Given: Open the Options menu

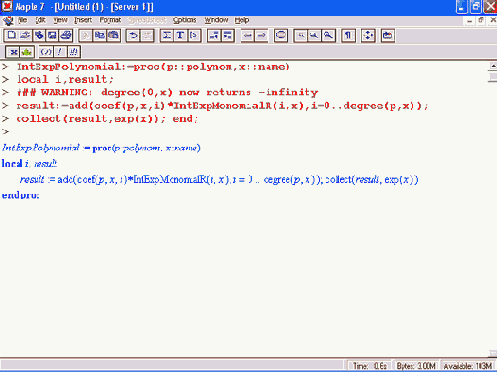Looking at the screenshot, I should pos(184,20).
